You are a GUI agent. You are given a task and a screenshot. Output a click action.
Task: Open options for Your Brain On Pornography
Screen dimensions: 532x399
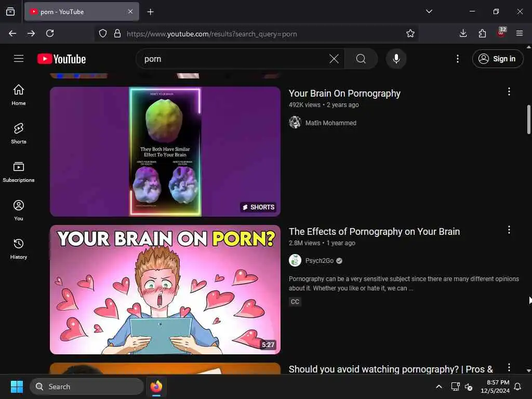click(509, 91)
